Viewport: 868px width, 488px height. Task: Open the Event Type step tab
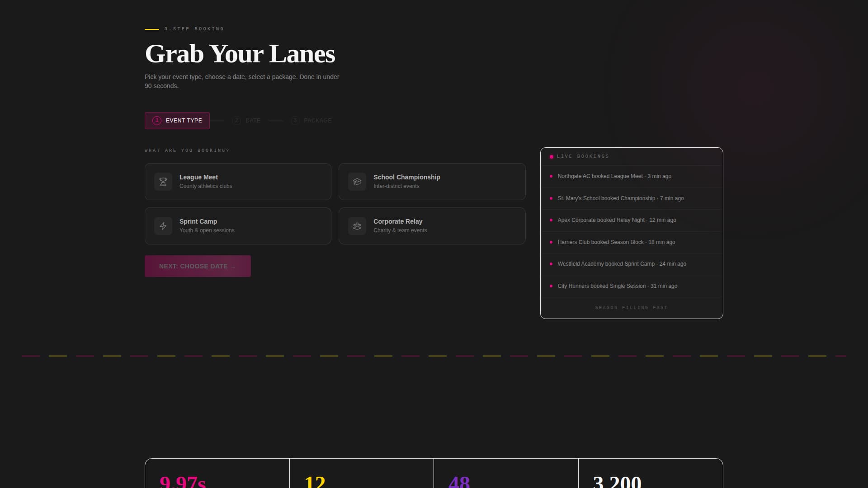pos(177,121)
